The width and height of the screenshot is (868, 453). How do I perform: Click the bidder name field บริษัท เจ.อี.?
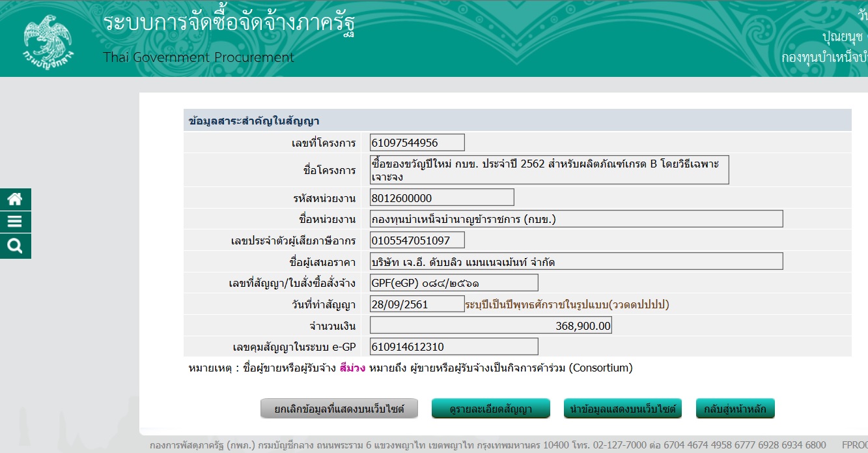[576, 262]
